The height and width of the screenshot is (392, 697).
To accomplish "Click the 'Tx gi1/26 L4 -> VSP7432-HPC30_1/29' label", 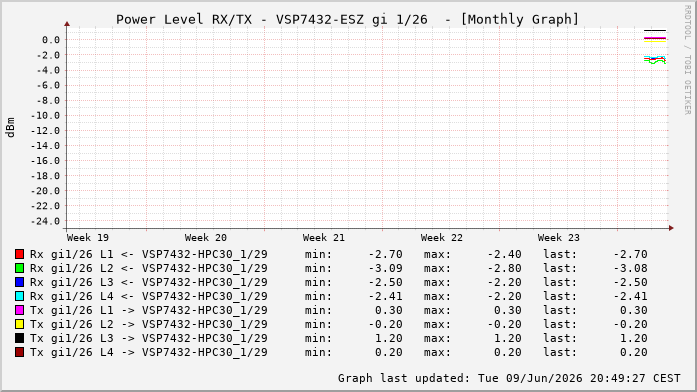I will (x=148, y=352).
